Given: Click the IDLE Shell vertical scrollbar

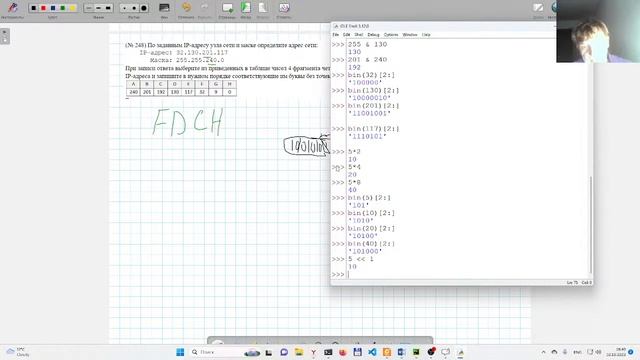Looking at the screenshot, I should pos(591,224).
